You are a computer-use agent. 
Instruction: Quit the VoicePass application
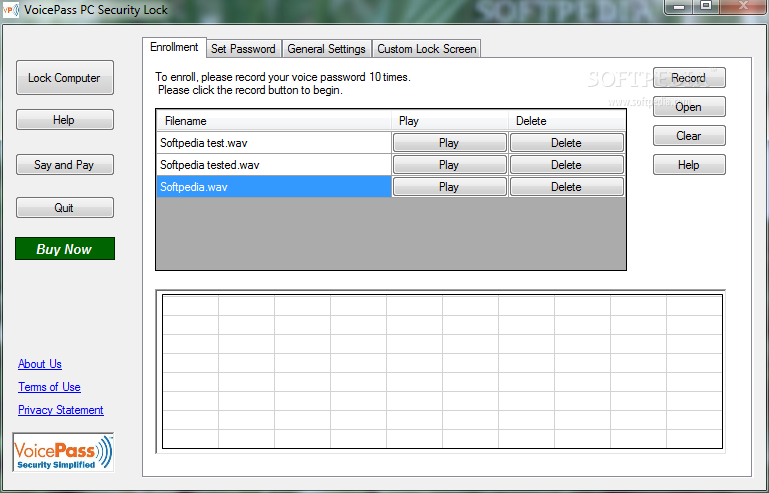[x=65, y=208]
